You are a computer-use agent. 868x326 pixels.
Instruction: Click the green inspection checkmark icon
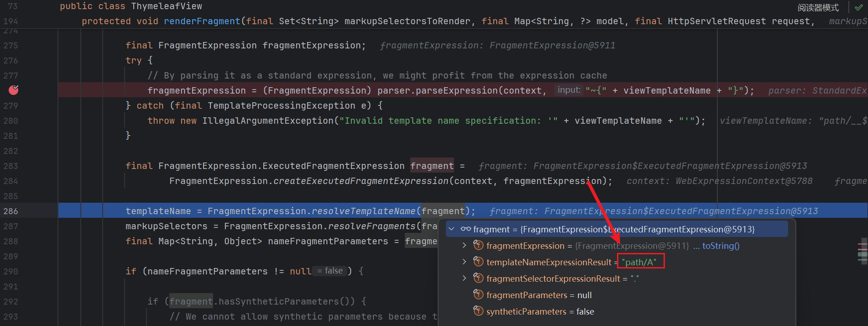click(858, 7)
